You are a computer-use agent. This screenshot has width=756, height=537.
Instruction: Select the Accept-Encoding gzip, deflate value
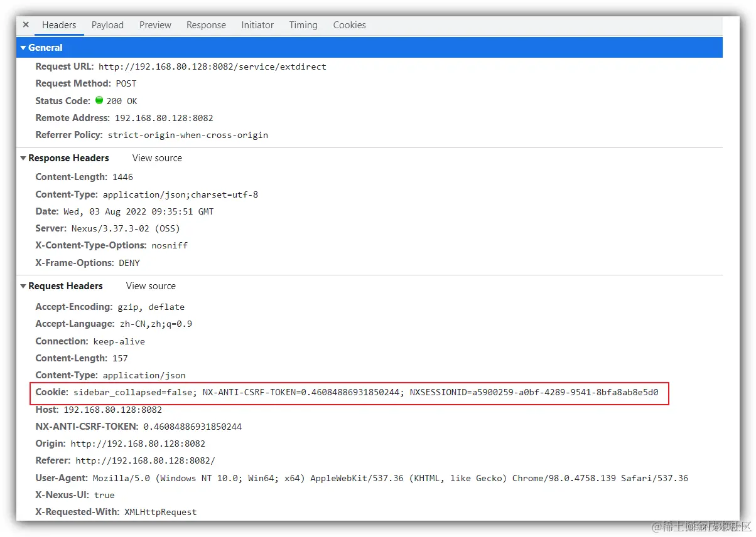pos(151,307)
